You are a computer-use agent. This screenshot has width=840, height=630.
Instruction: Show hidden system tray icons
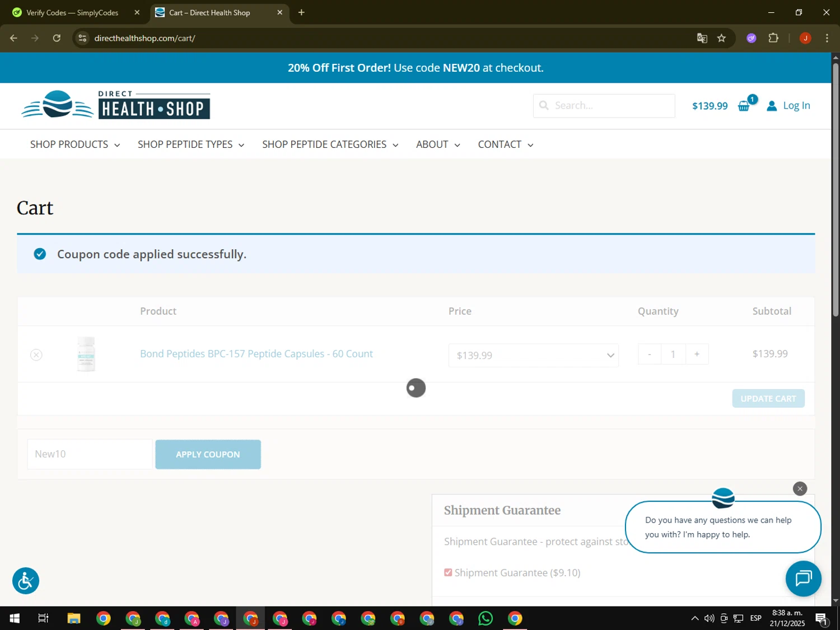pos(694,618)
